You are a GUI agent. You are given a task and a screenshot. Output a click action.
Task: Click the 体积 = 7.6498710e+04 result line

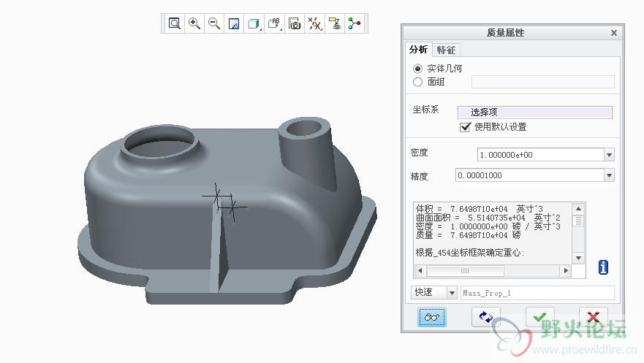click(x=479, y=209)
